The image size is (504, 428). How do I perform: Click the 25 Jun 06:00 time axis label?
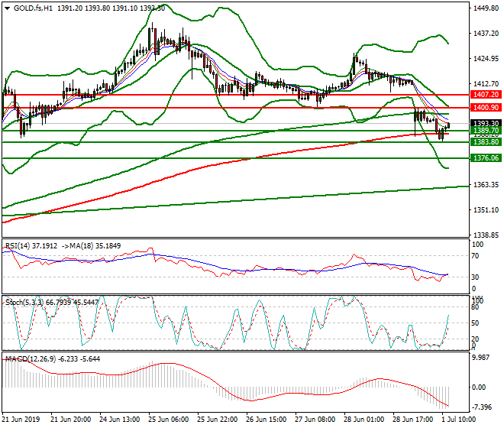click(169, 420)
